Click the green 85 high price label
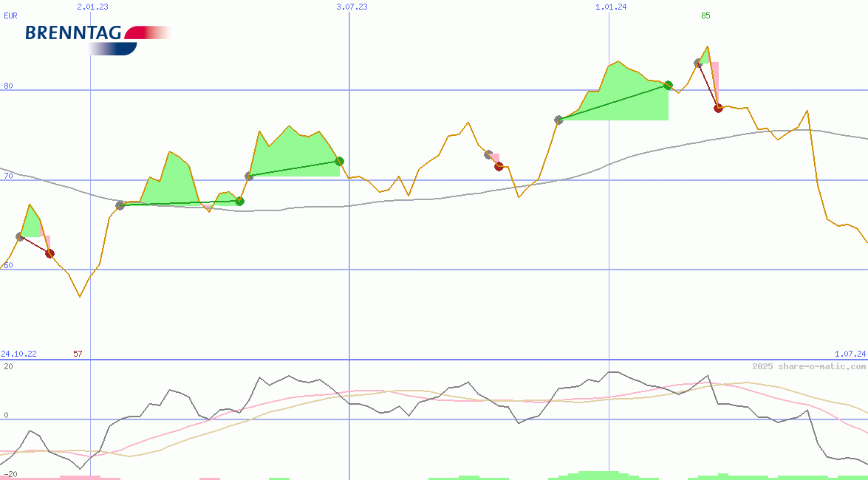This screenshot has width=868, height=480. click(x=705, y=16)
